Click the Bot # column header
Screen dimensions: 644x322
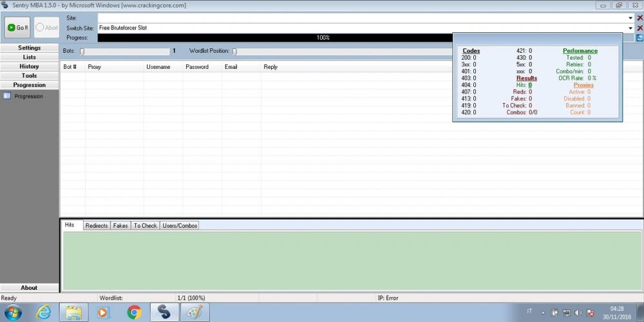pyautogui.click(x=73, y=66)
